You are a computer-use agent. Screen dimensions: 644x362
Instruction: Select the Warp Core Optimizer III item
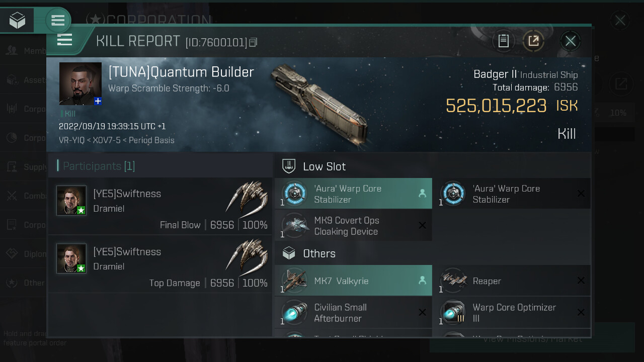coord(512,313)
